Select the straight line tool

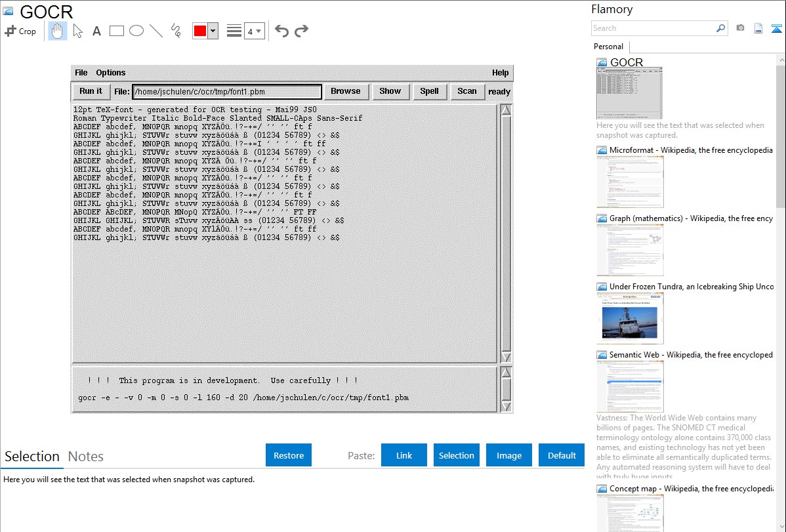coord(156,31)
